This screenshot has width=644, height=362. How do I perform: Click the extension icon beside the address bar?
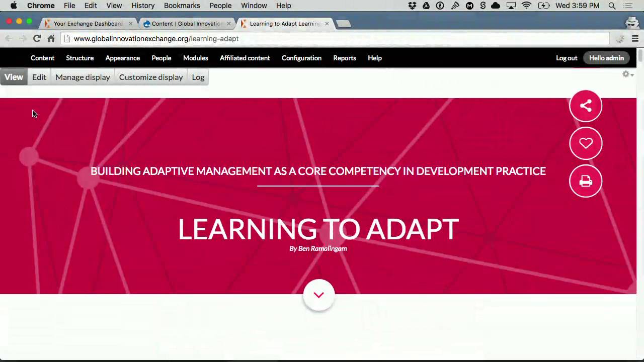(620, 39)
